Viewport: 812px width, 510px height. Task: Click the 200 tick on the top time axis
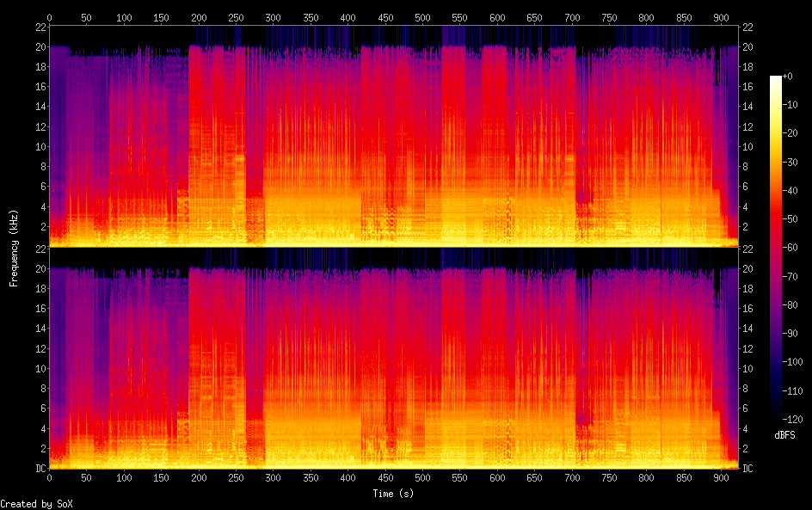pyautogui.click(x=199, y=17)
